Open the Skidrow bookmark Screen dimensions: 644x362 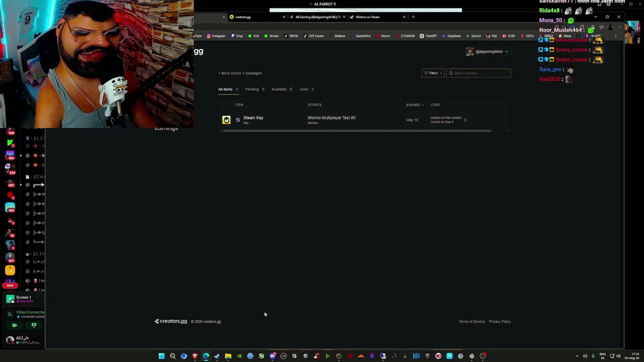[x=337, y=36]
